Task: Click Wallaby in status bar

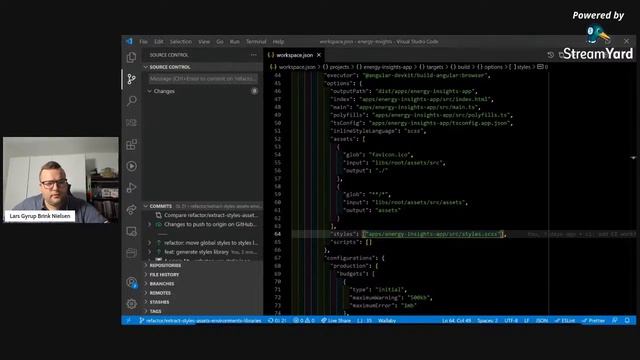Action: 387,320
